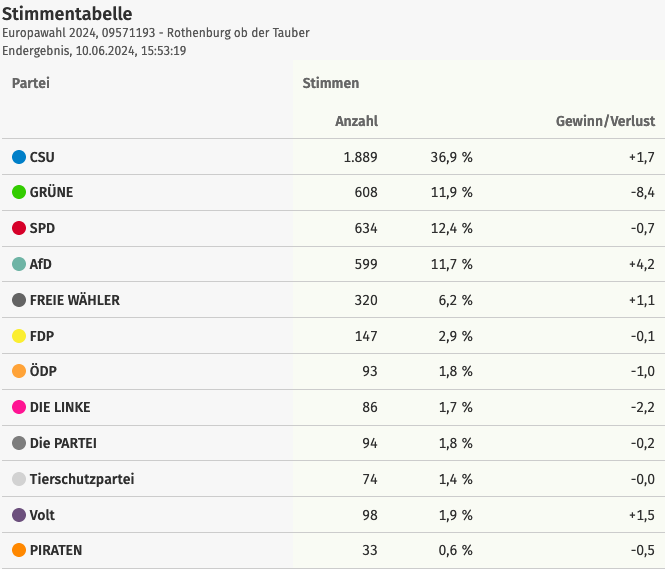Click the Die PARTEI row label

click(63, 443)
